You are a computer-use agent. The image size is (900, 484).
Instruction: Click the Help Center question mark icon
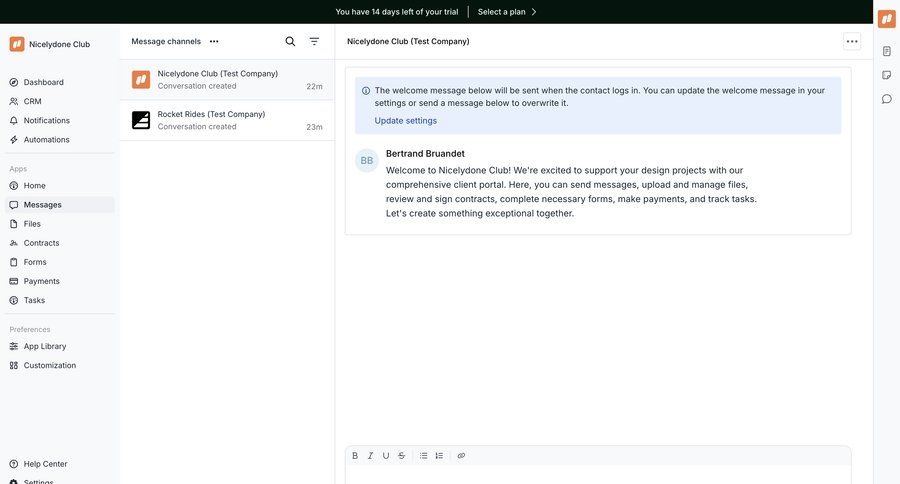pos(14,464)
